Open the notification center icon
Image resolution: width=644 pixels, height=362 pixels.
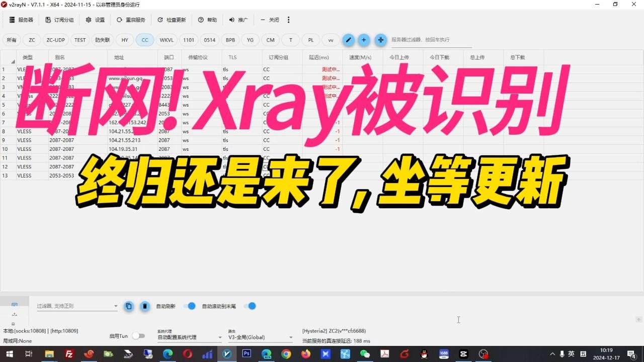[x=631, y=354]
